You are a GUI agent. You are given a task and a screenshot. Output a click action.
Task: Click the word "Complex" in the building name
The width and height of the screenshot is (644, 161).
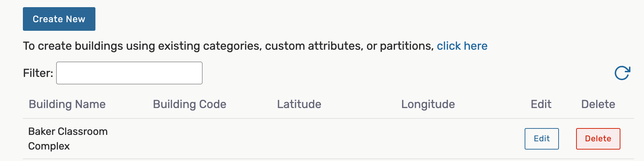coord(49,146)
